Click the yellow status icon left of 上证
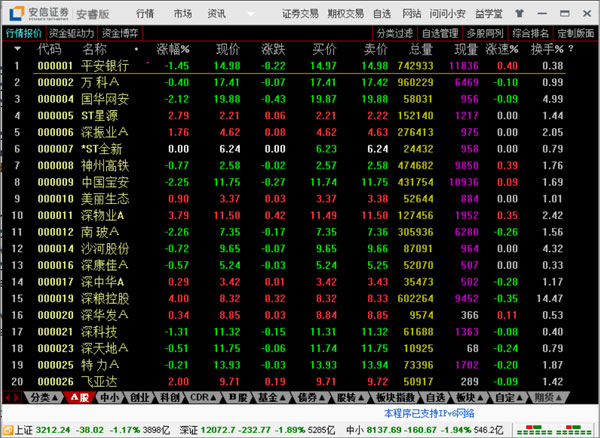Image resolution: width=600 pixels, height=438 pixels. [8, 430]
